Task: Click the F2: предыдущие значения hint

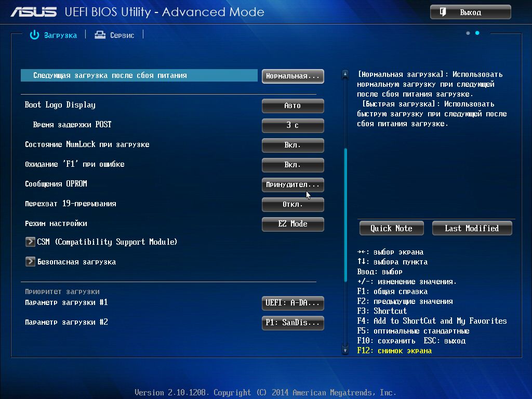Action: (405, 301)
